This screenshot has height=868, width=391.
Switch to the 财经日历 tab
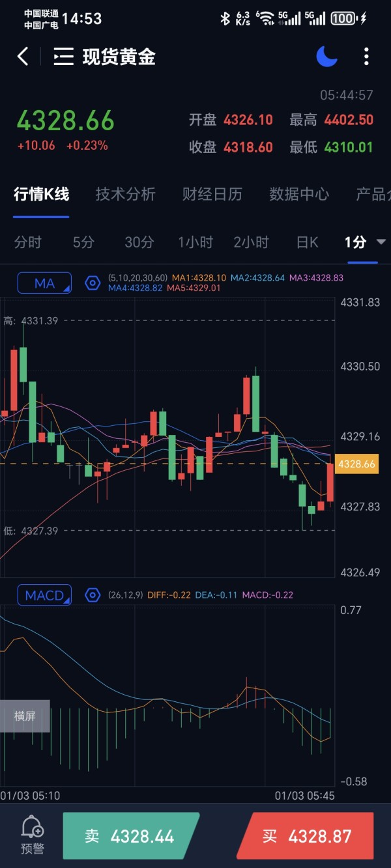(x=212, y=193)
